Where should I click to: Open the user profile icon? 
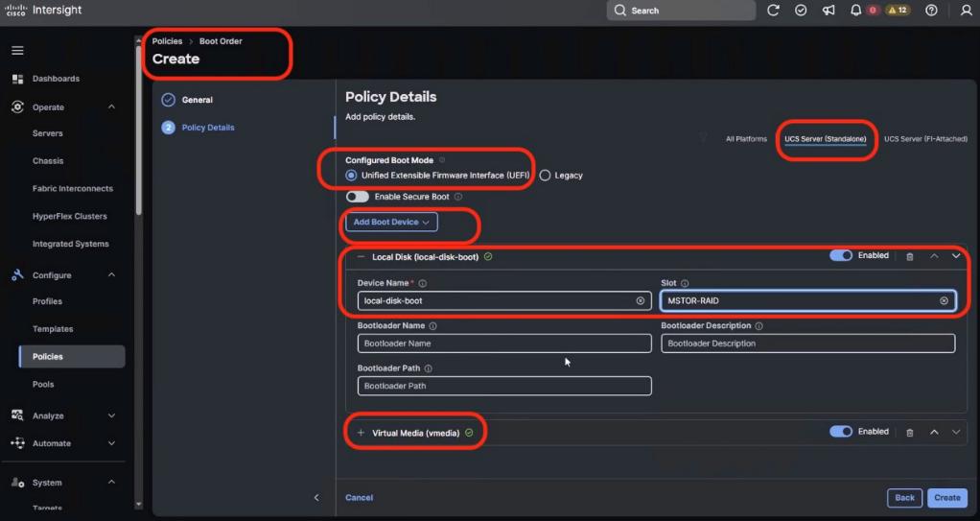(966, 10)
